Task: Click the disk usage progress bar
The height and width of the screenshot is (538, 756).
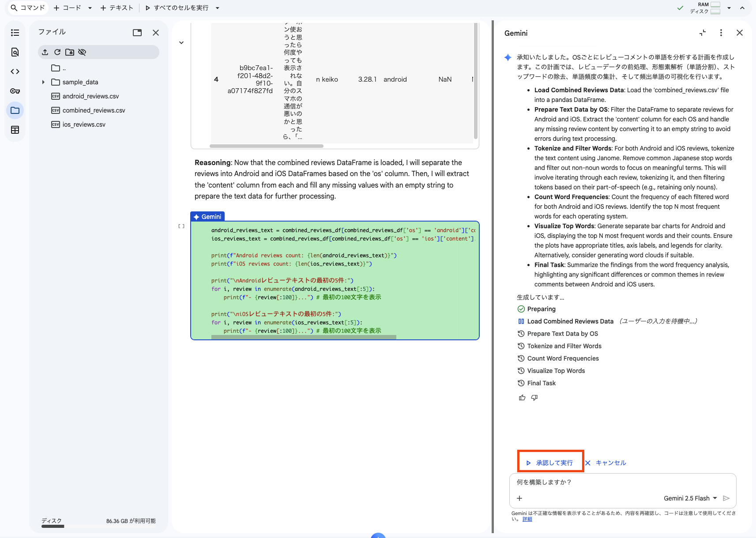Action: point(98,526)
